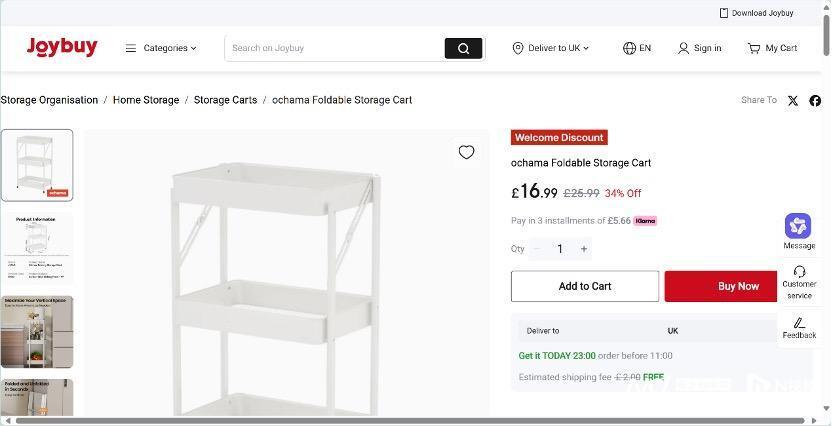
Task: Share product on Facebook
Action: coord(815,100)
